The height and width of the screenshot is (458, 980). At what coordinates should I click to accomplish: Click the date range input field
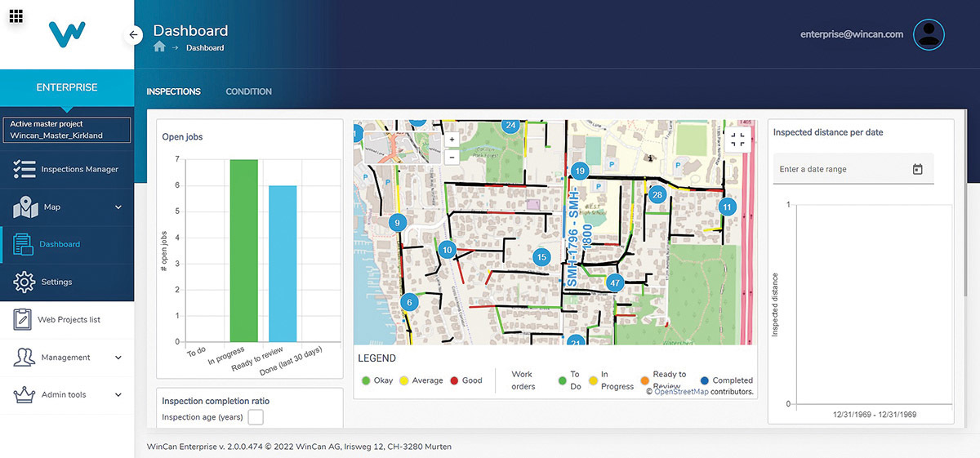coord(853,169)
